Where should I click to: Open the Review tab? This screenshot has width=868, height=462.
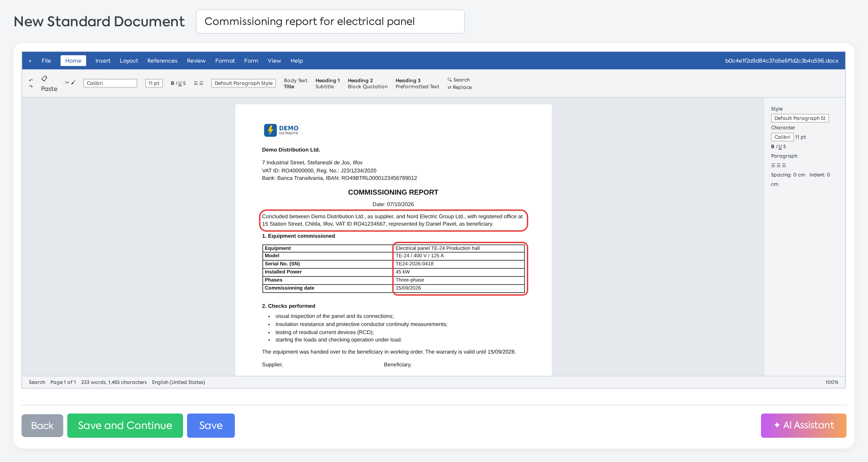click(x=196, y=61)
